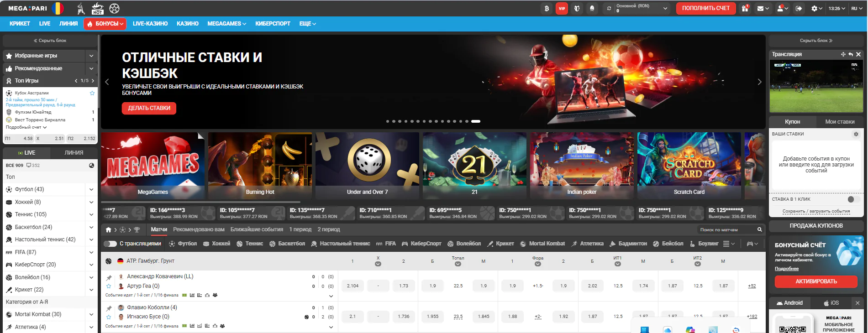The image size is (868, 333).
Task: Expand Подробный счет for Кубок Австралии
Action: point(26,127)
